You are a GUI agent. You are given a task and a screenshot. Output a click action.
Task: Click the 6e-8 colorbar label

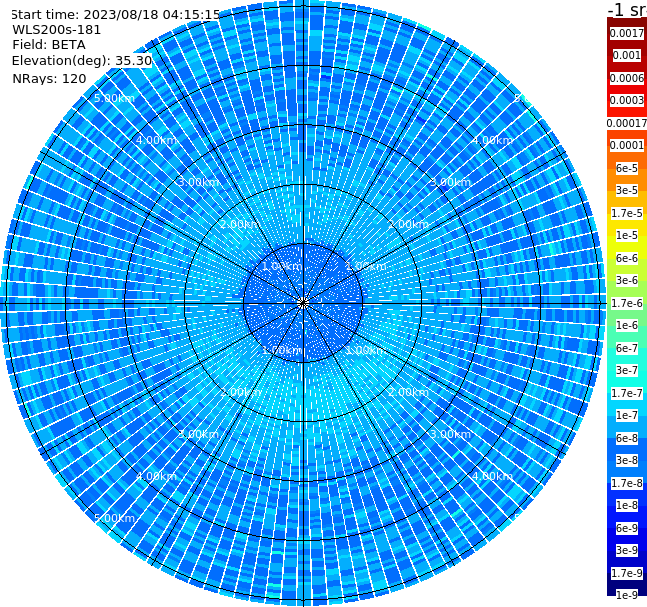627,438
